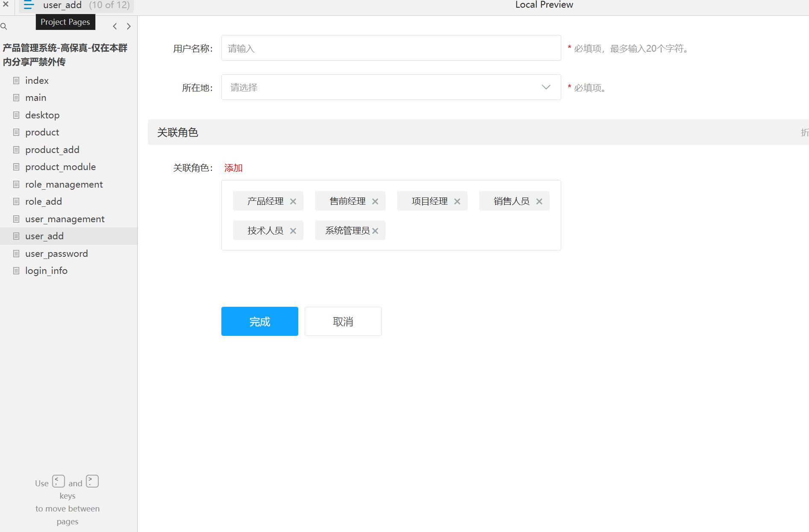Remove the 技术人员 role tag

(x=293, y=231)
